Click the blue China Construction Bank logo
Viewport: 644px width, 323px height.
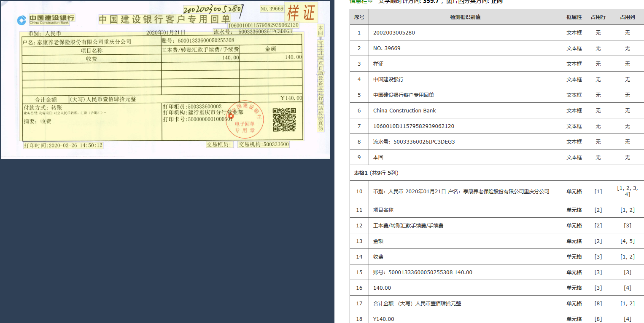coord(22,20)
